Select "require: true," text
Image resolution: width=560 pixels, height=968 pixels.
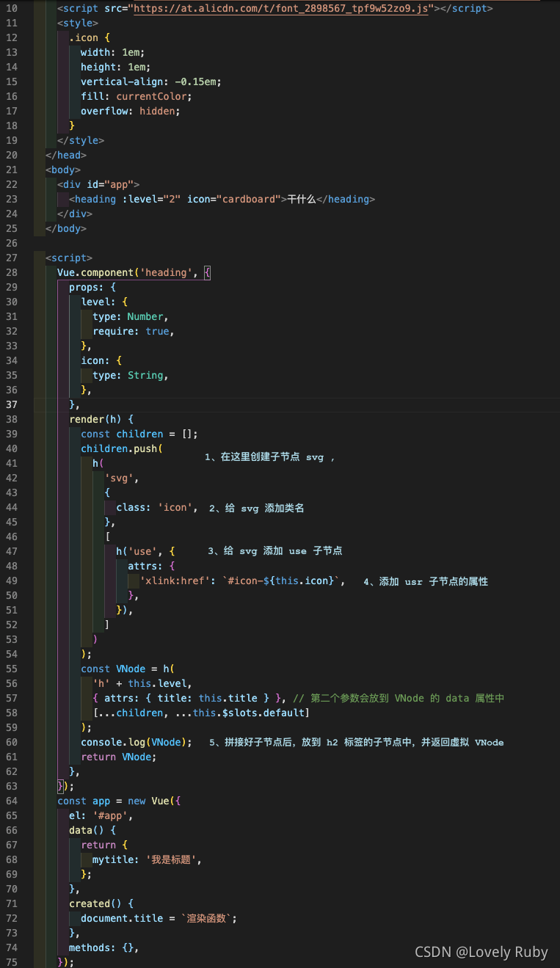pos(134,331)
